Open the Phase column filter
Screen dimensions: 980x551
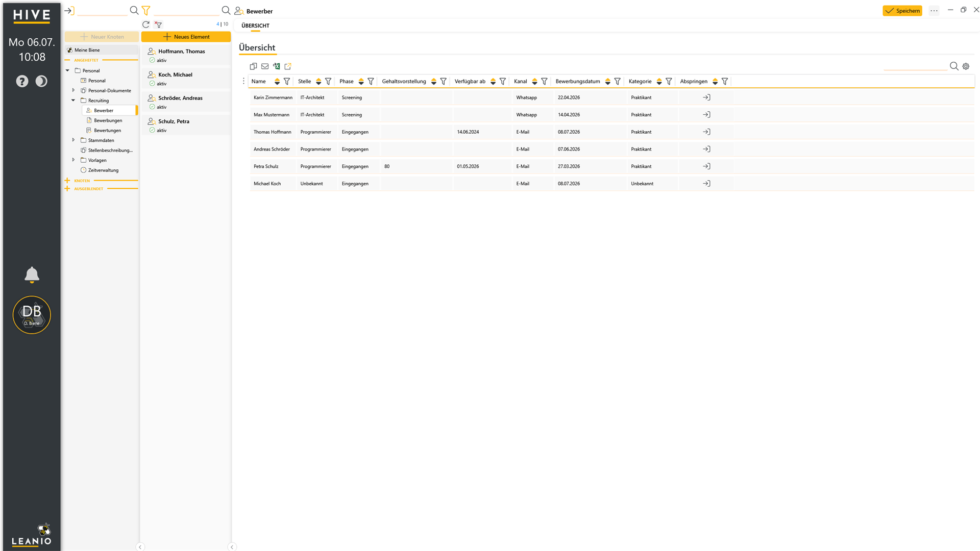click(371, 82)
